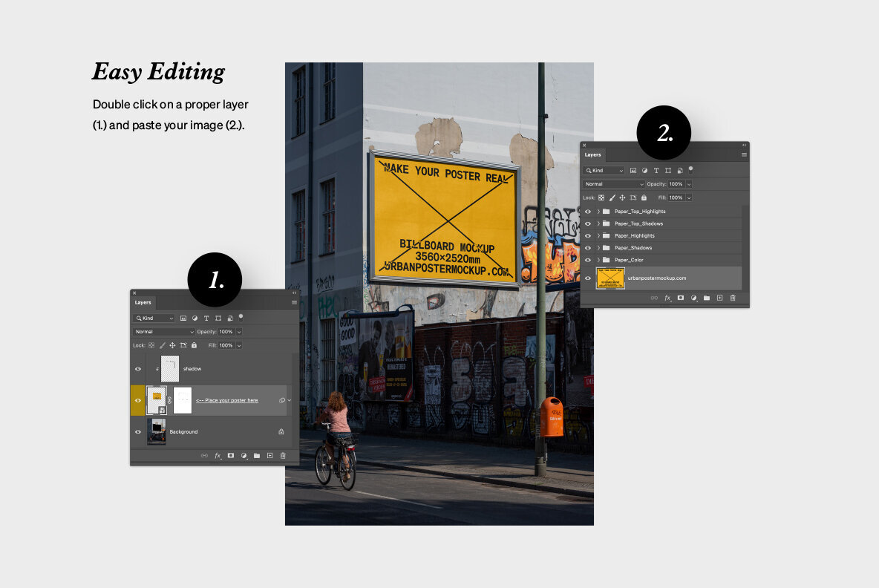Hide the shadow layer

137,368
